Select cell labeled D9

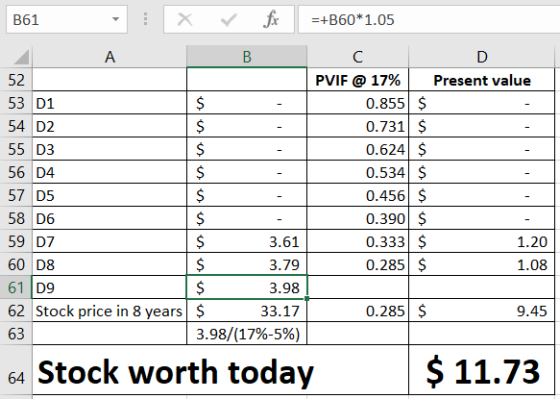110,287
